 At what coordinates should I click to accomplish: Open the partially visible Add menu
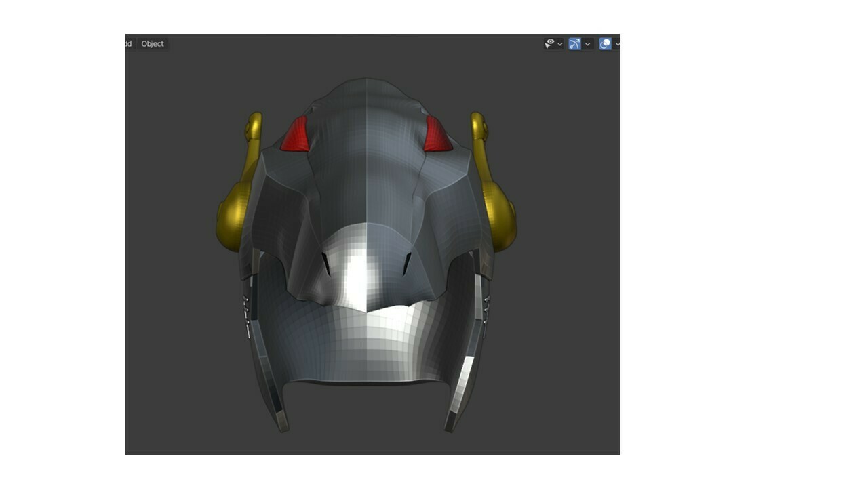129,44
